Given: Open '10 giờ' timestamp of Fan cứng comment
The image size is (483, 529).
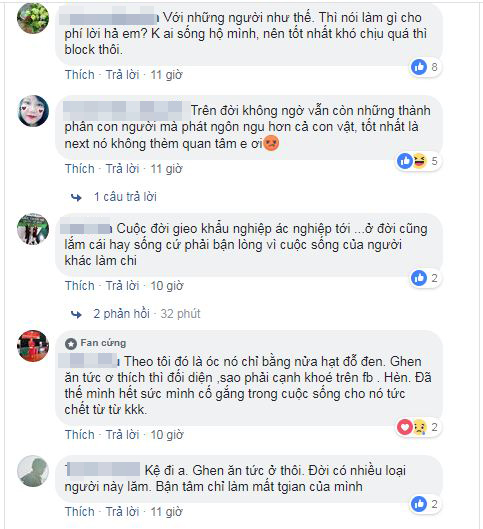Looking at the screenshot, I should coord(167,435).
